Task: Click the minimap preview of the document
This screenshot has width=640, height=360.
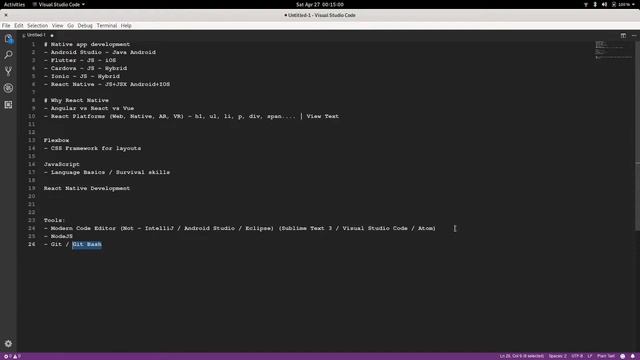Action: 613,50
